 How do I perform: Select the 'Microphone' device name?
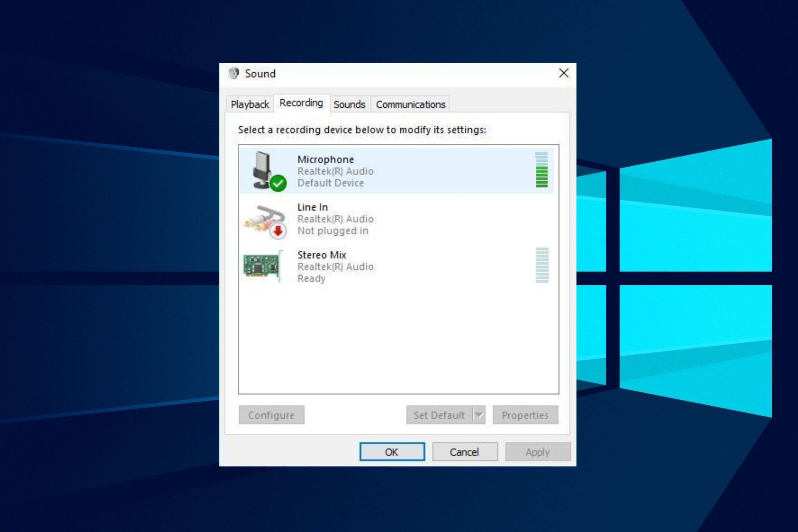tap(325, 160)
